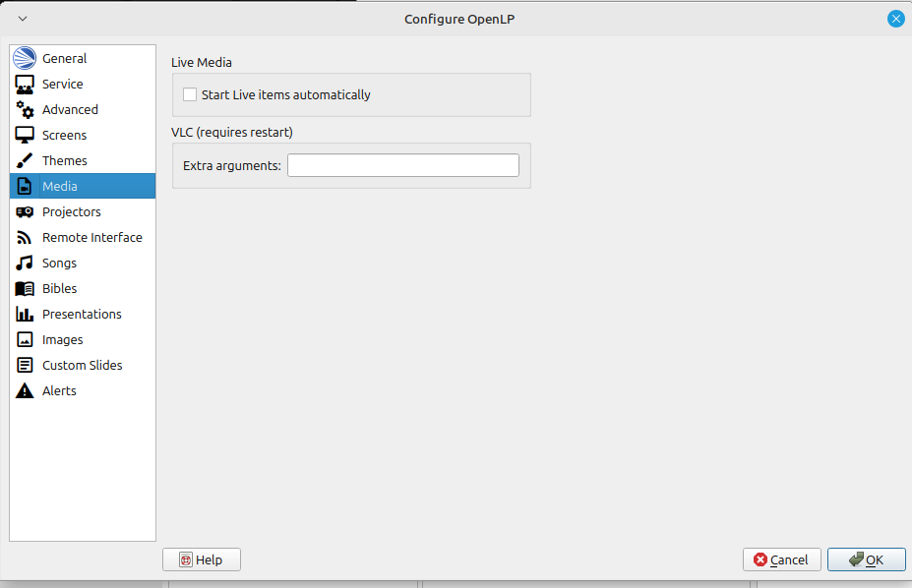Open the Songs music note icon
912x588 pixels.
coord(25,263)
